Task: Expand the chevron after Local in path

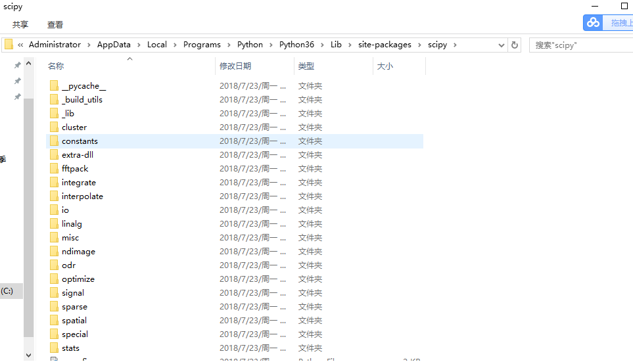Action: coord(175,45)
